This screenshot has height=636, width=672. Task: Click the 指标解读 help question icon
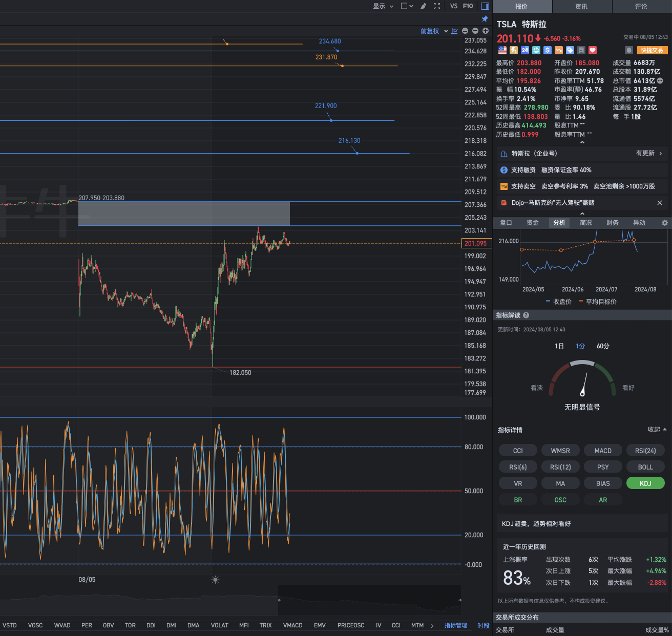pos(526,315)
